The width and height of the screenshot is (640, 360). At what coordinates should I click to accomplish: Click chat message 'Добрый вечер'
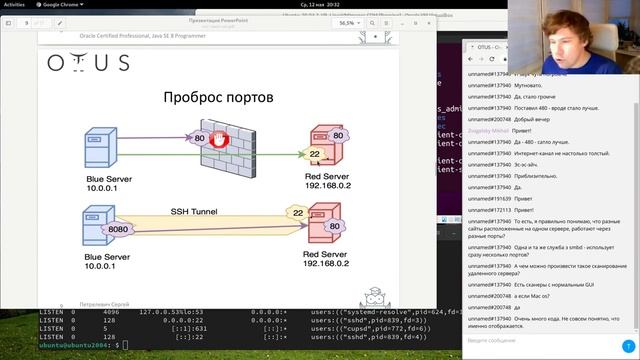[532, 120]
